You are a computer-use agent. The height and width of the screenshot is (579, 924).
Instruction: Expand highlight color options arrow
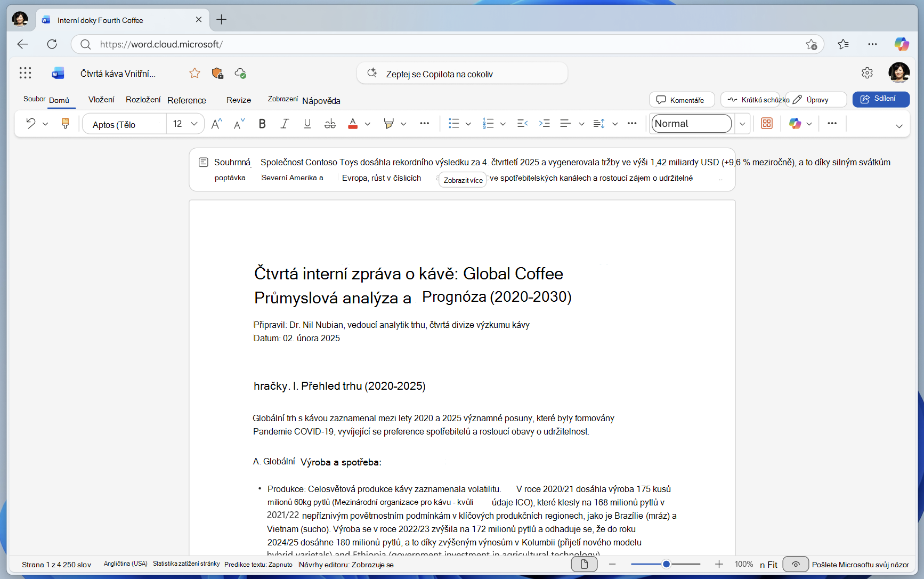point(403,124)
